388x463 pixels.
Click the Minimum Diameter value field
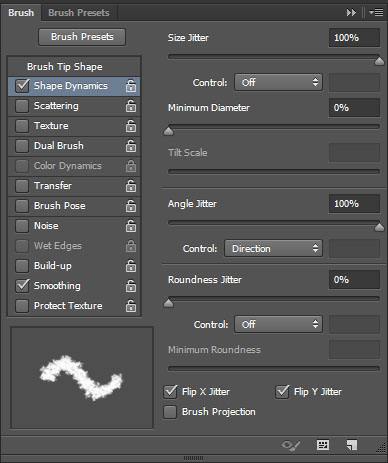[354, 108]
